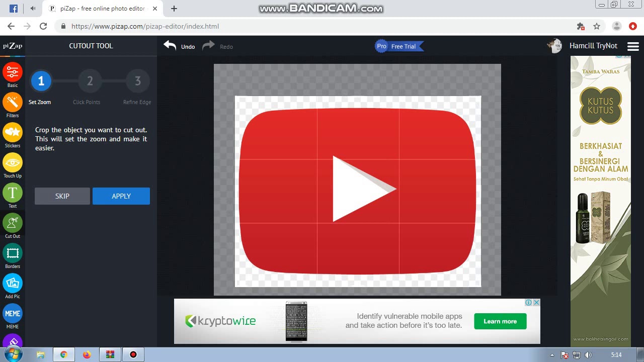Click the user profile avatar
The width and height of the screenshot is (644, 362).
555,46
